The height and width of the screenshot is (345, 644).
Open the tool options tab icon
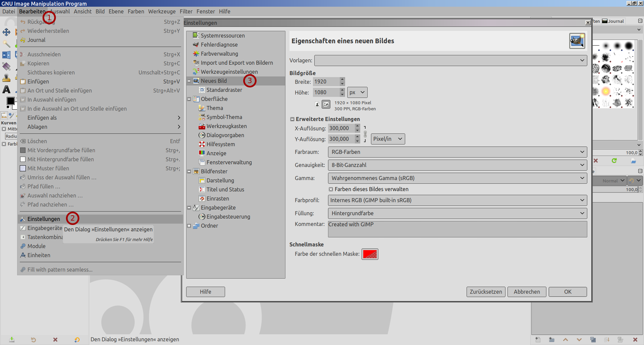point(4,116)
